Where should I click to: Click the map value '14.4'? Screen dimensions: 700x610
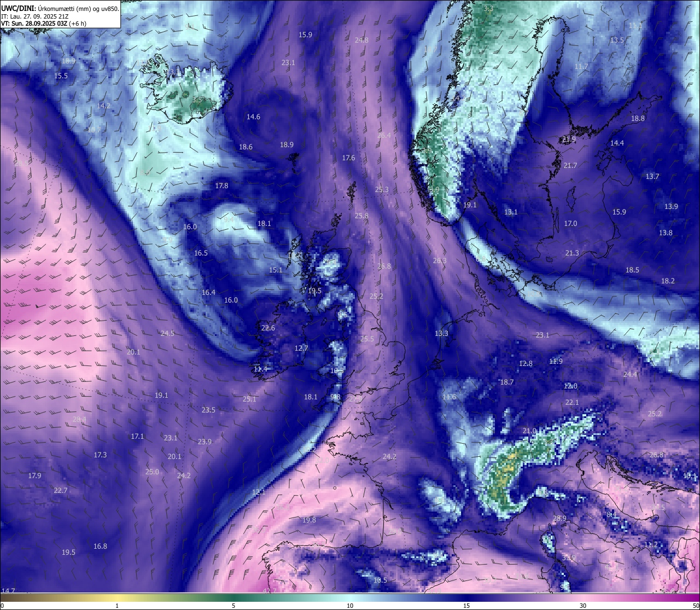click(617, 143)
